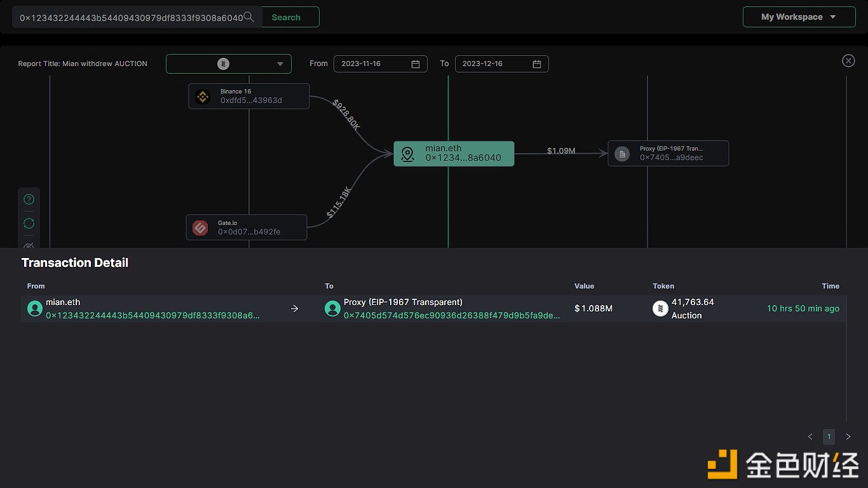
Task: Click the To column header
Action: tap(329, 286)
